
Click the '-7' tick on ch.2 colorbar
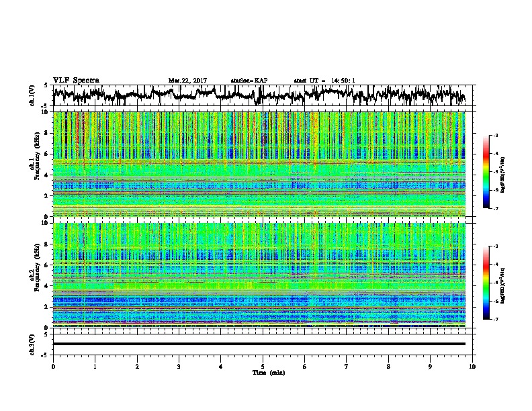(496, 319)
